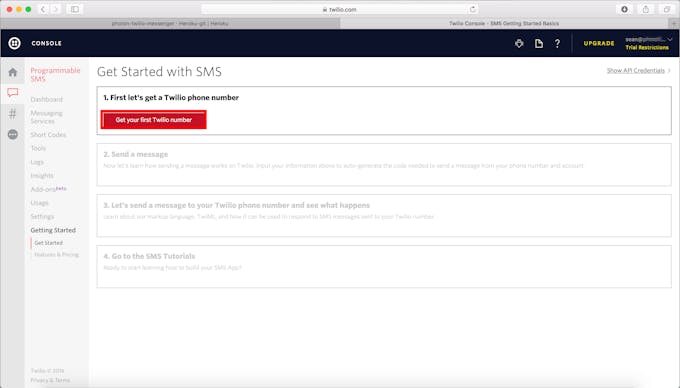Open Messaging Services in sidebar
Screen dimensions: 680x388
[46, 117]
